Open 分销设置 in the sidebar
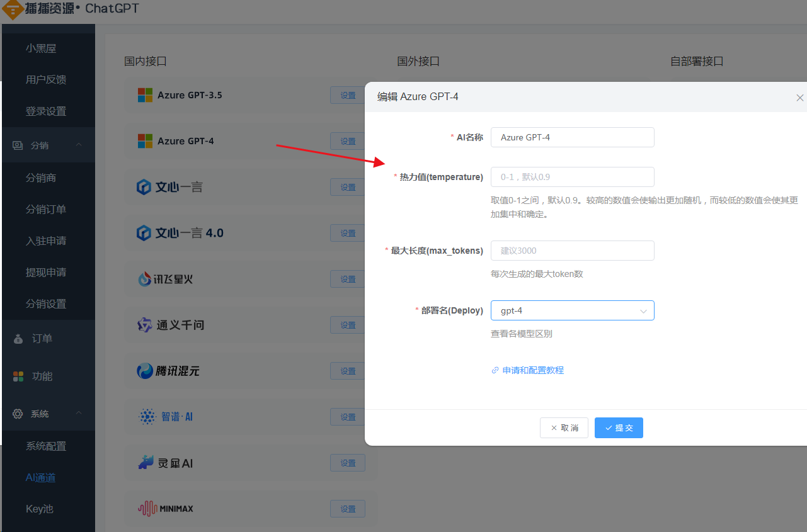 (x=46, y=304)
